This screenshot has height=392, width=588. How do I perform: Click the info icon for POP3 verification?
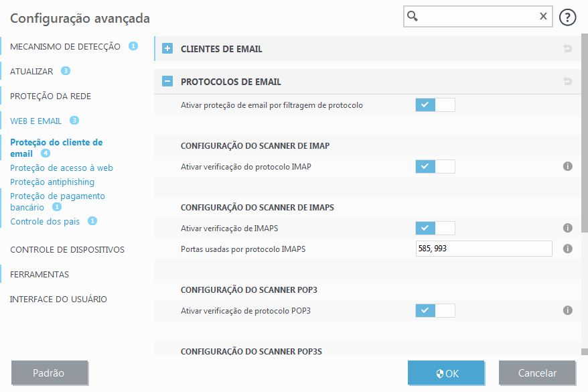tap(567, 310)
